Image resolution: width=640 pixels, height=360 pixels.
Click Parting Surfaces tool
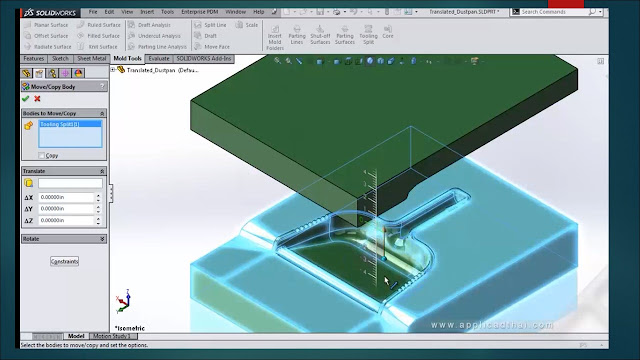click(x=345, y=35)
